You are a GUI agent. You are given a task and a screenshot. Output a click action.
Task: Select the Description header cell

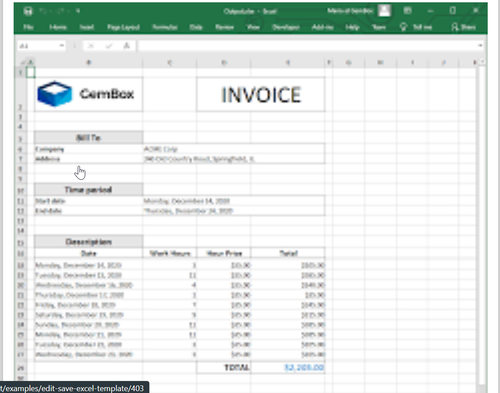click(x=89, y=242)
